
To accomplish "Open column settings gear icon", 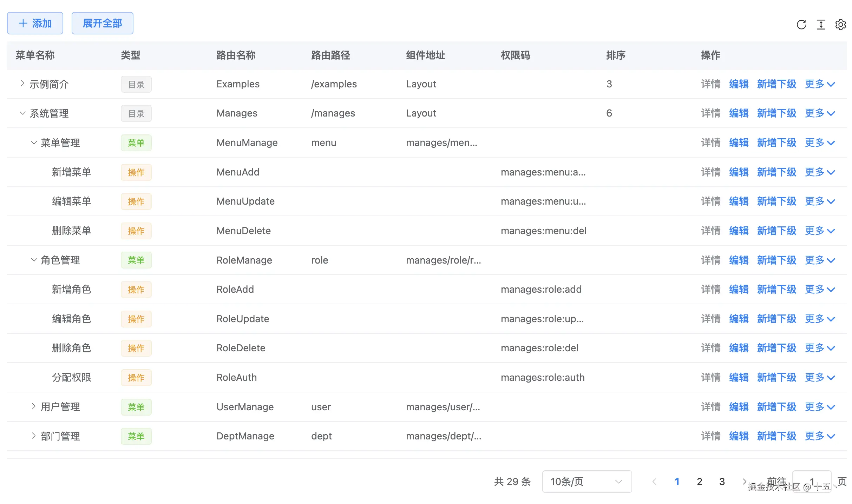I will (x=840, y=25).
